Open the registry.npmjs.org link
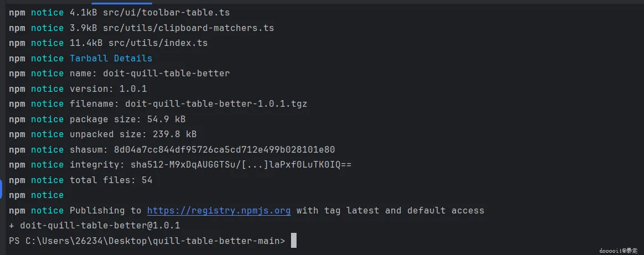This screenshot has height=255, width=644. point(219,210)
